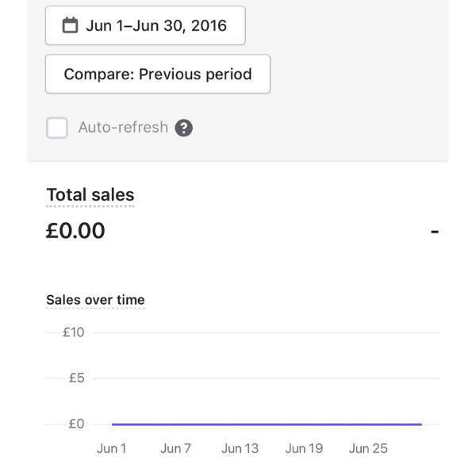This screenshot has width=476, height=476.
Task: Select the Jun 19 axis marker
Action: [304, 448]
